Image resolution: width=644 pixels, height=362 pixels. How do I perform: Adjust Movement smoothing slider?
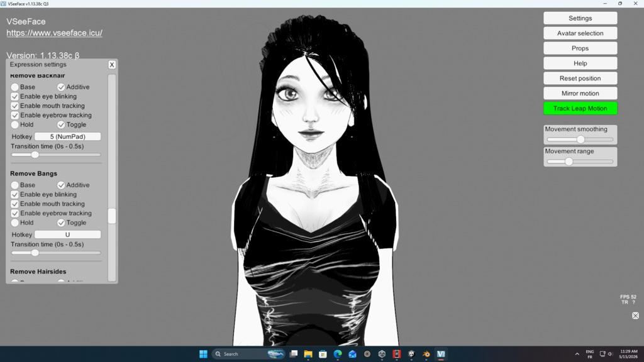580,140
